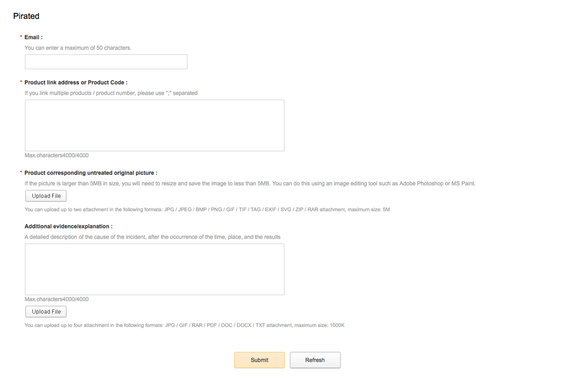Click the detailed description of incident hint

pos(153,237)
